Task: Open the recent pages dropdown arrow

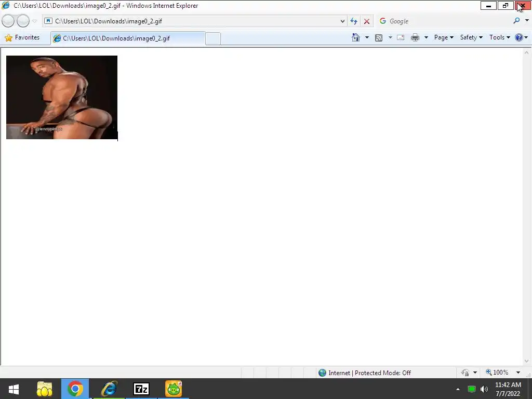Action: coord(35,21)
